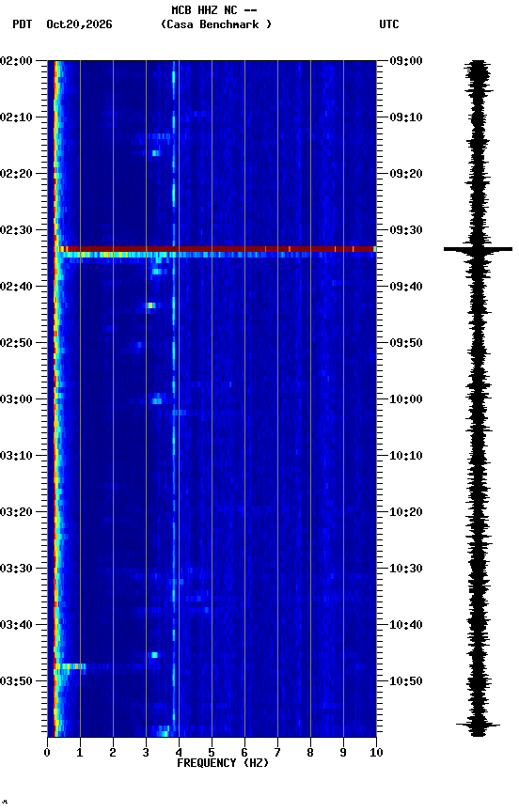
Task: Click the PDT time label '02:00'
Action: pos(16,61)
